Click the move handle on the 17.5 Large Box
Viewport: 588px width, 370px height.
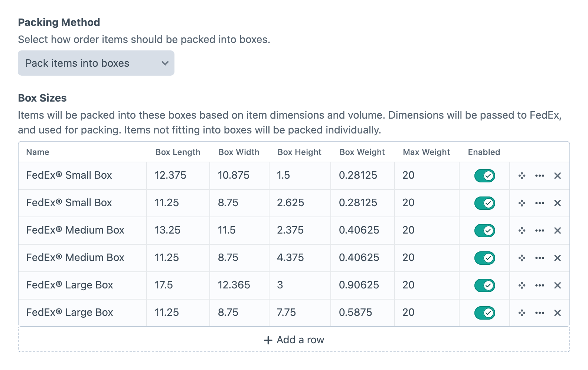click(522, 285)
